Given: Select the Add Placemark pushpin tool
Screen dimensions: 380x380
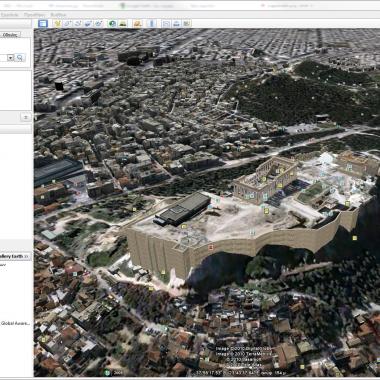Looking at the screenshot, I should (58, 23).
